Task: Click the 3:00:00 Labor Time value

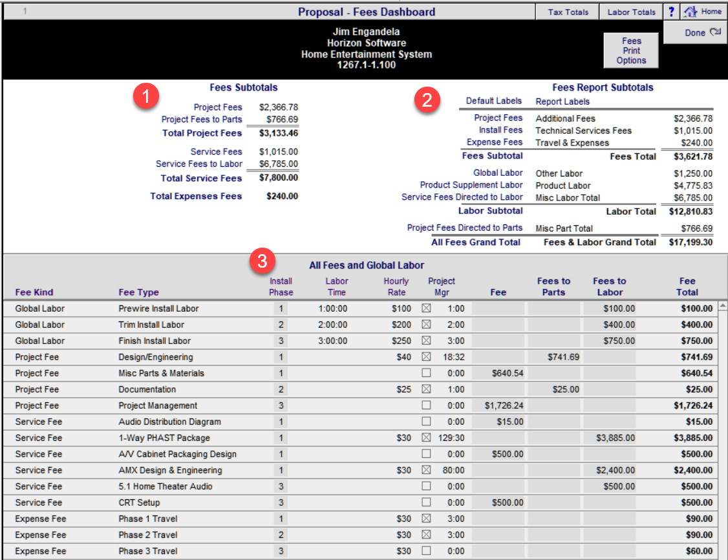Action: tap(332, 341)
